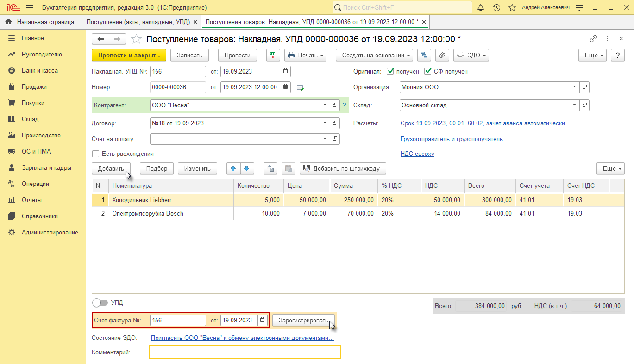The height and width of the screenshot is (364, 634).
Task: Click the Зарегистрировать invoice button
Action: tap(303, 321)
